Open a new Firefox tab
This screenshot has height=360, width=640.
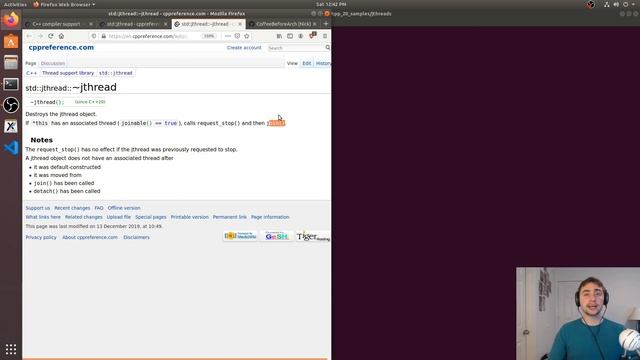pos(326,24)
